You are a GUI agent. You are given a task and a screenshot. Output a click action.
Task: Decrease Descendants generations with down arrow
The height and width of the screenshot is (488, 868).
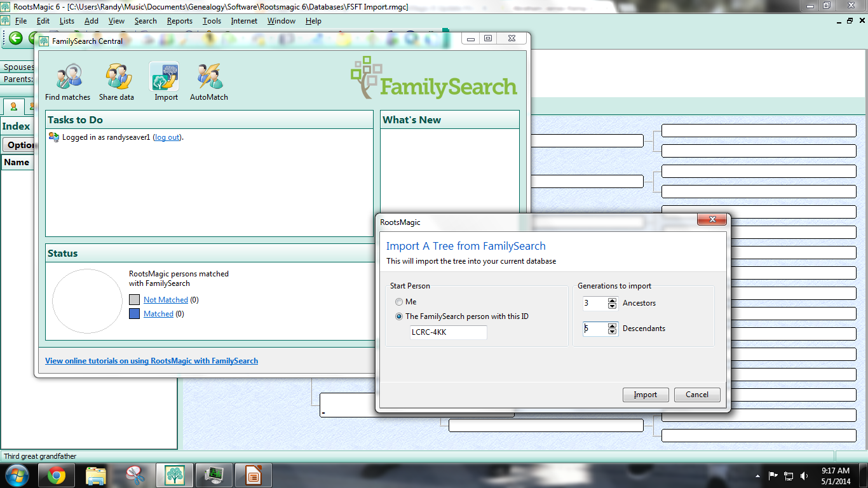(613, 332)
